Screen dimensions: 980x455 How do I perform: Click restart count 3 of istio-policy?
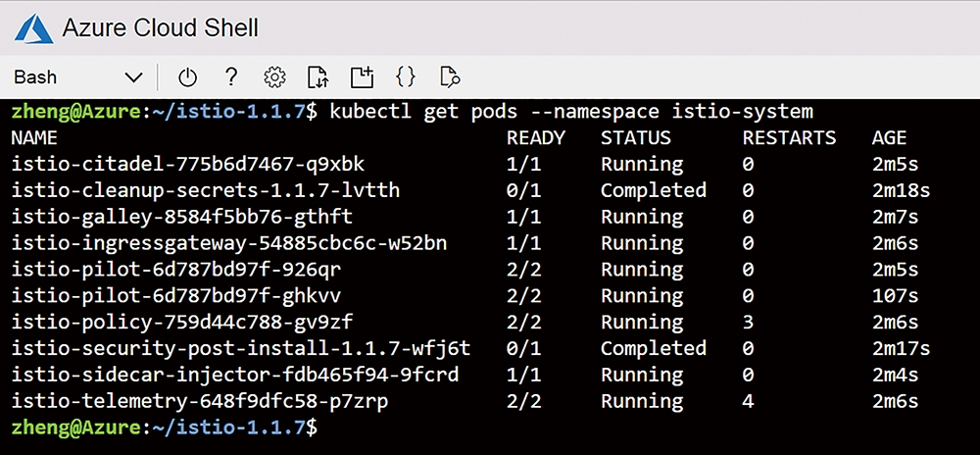[x=748, y=322]
